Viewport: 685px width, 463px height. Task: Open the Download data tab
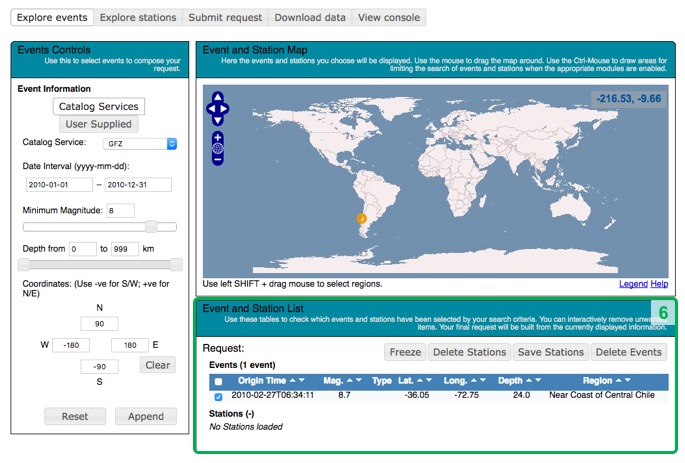click(310, 17)
